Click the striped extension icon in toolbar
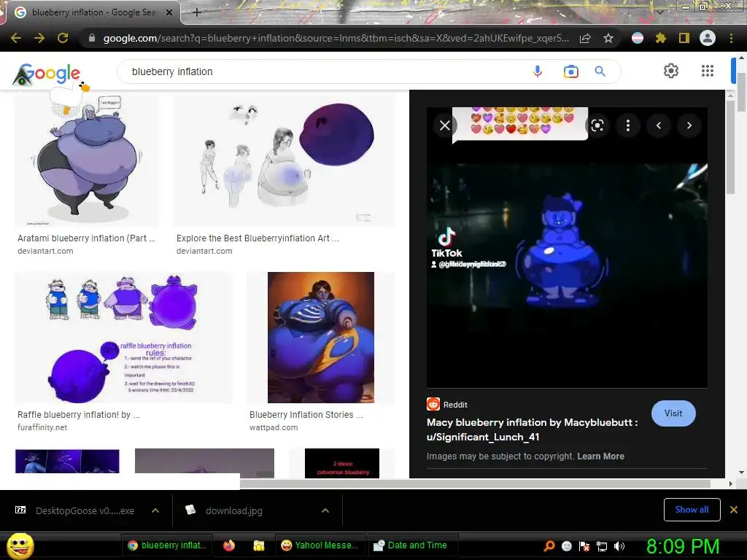This screenshot has width=747, height=560. [638, 38]
